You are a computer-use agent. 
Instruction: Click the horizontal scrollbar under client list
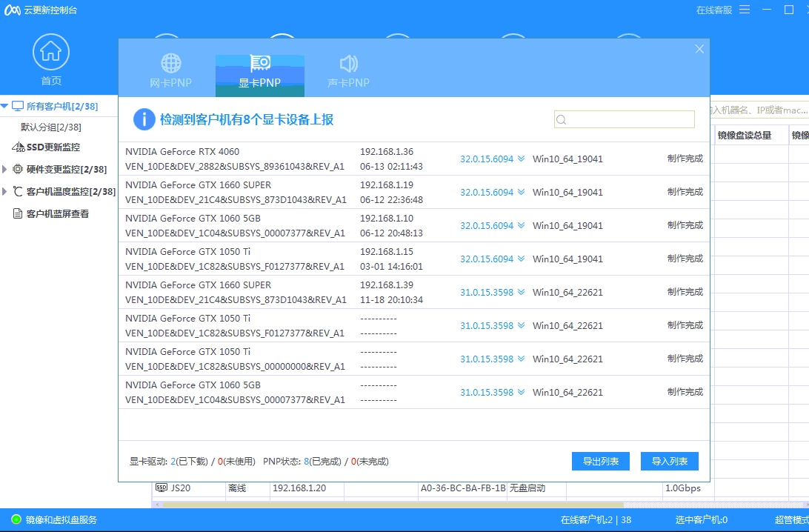tap(393, 505)
